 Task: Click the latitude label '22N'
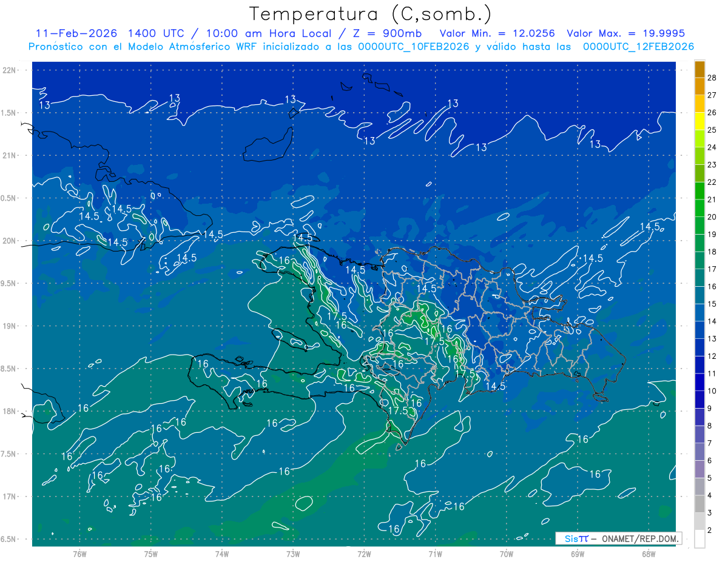point(10,70)
